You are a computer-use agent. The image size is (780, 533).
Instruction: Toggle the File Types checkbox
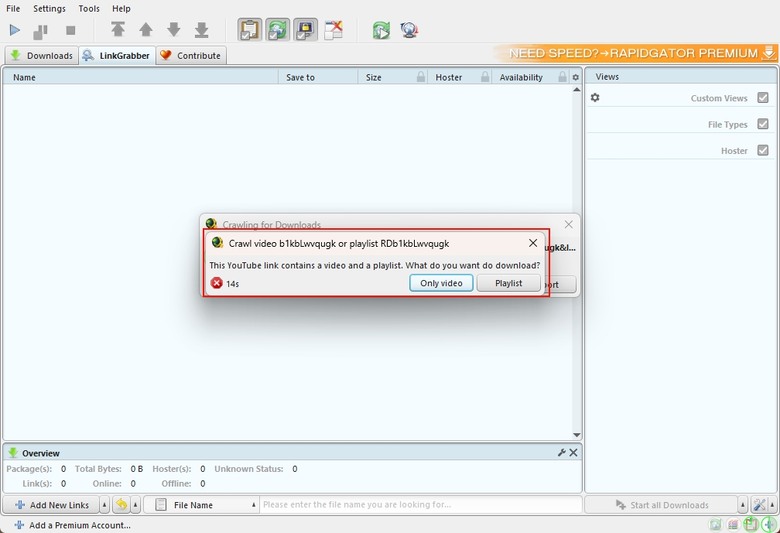763,124
